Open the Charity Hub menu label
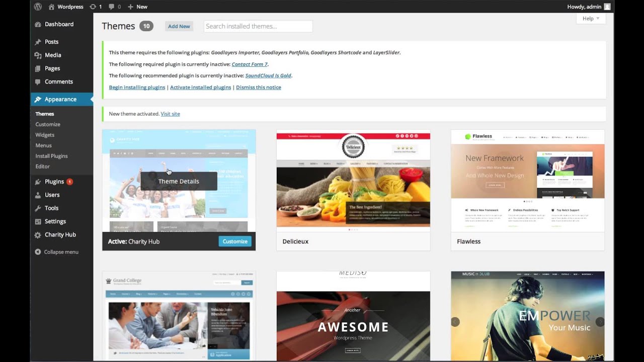The height and width of the screenshot is (362, 644). 60,235
